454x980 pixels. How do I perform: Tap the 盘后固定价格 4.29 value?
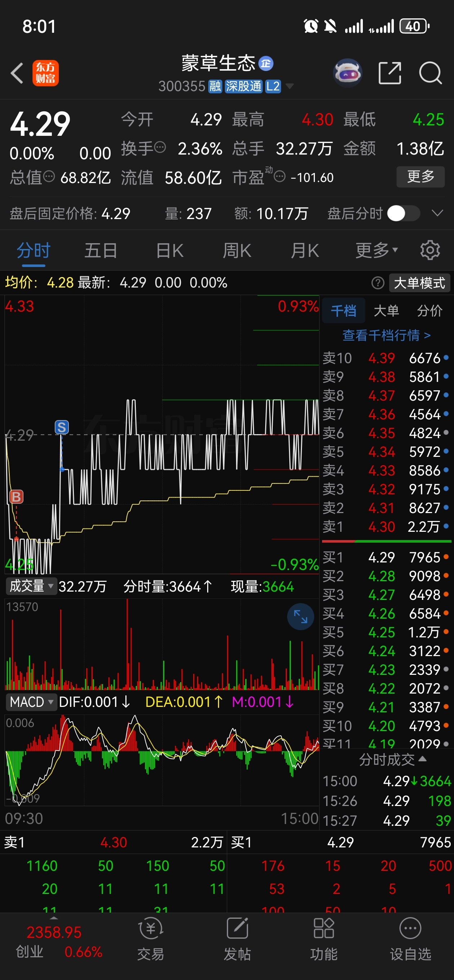(116, 213)
